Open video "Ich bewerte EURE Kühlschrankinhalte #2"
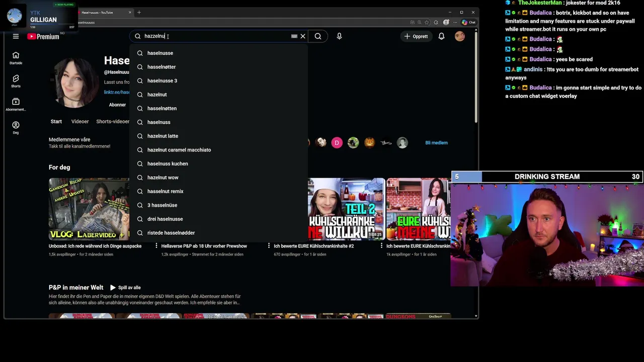This screenshot has height=362, width=644. pyautogui.click(x=314, y=246)
